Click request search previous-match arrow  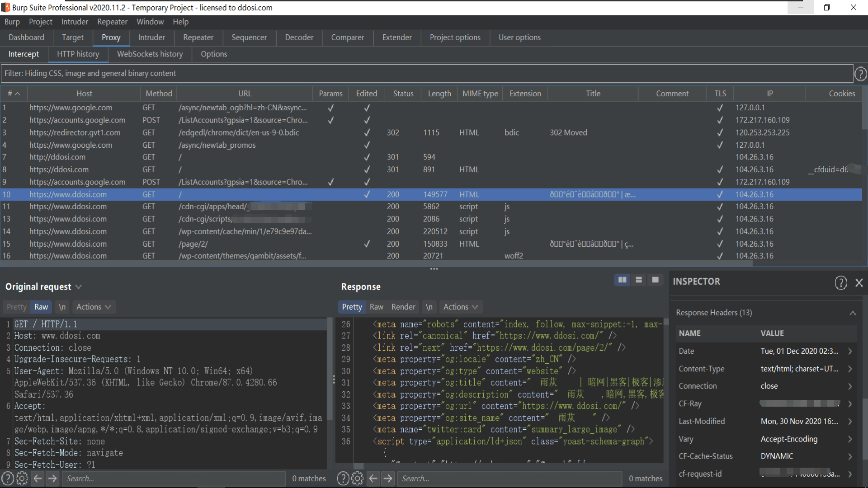pos(38,478)
